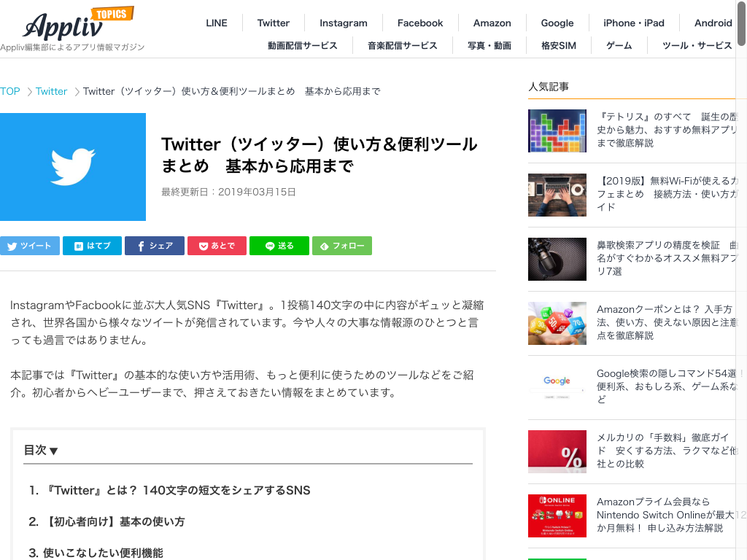
Task: Open the microphone humming-search thumbnail
Action: coord(557,259)
